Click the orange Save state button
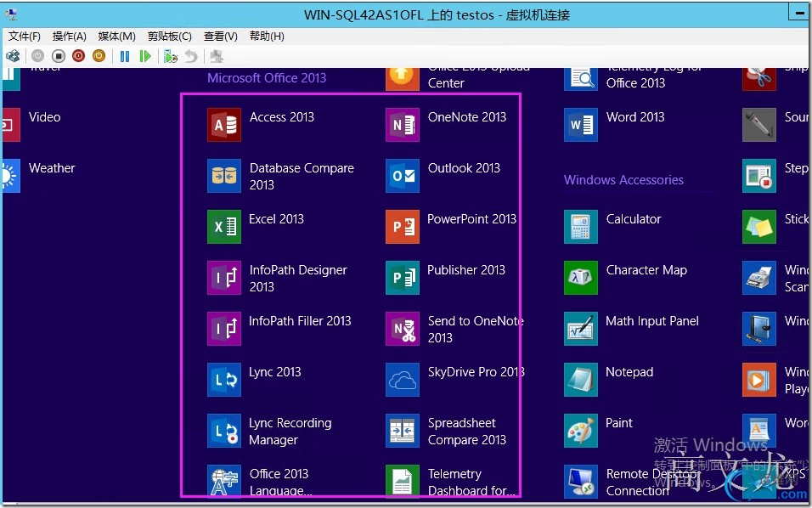812x508 pixels. (x=99, y=56)
